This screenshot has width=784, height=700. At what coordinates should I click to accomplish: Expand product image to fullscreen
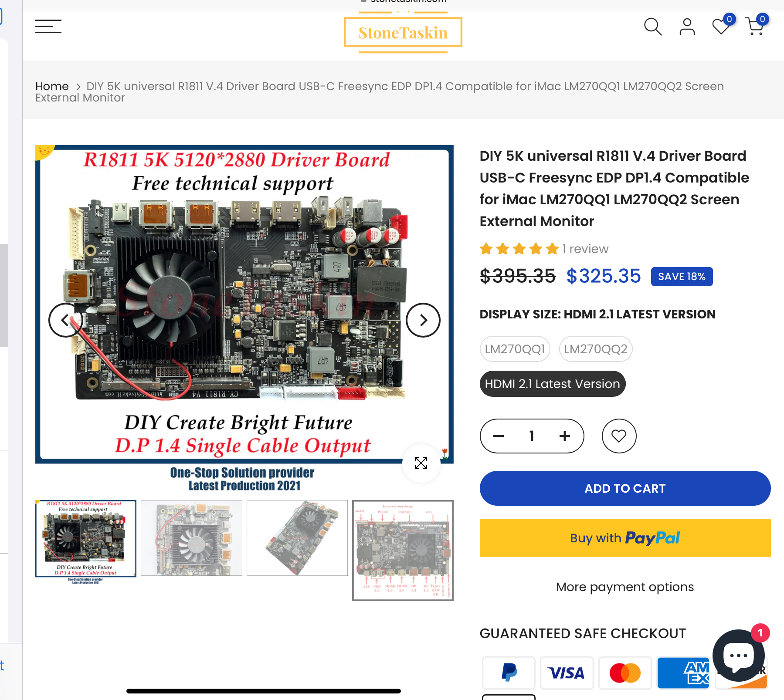(x=421, y=463)
